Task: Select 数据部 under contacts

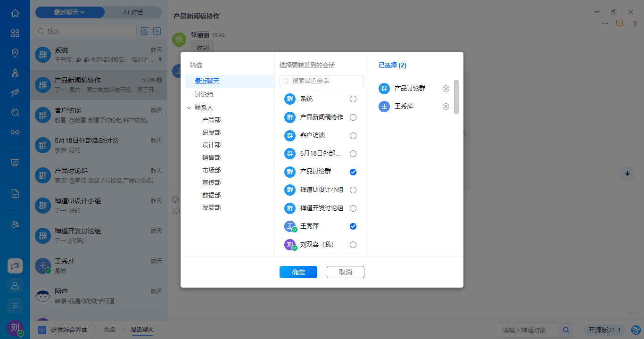Action: (x=212, y=195)
